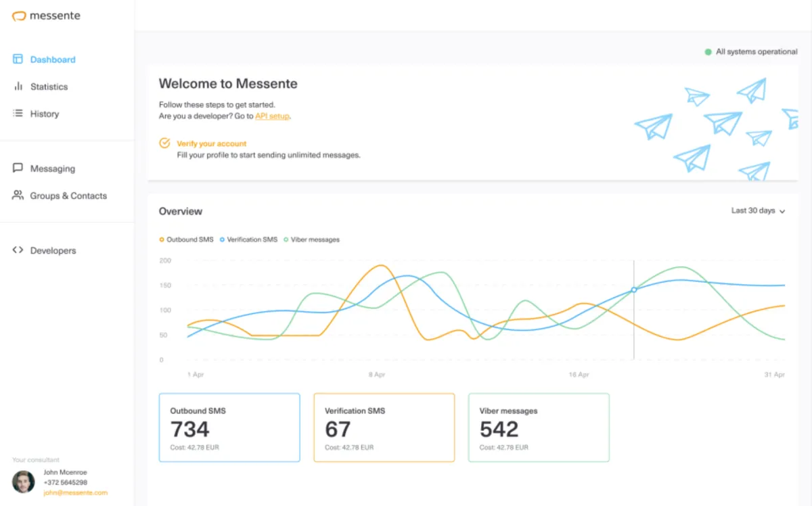Screen dimensions: 812x506
Task: Click the 31 Apr axis label
Action: pyautogui.click(x=775, y=374)
